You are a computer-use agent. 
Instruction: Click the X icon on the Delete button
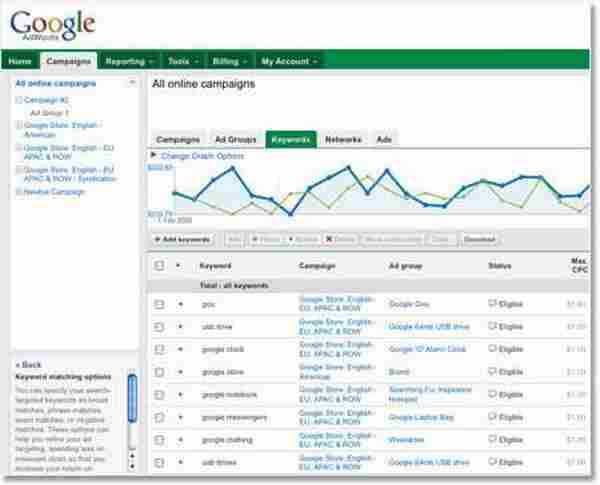pos(328,239)
